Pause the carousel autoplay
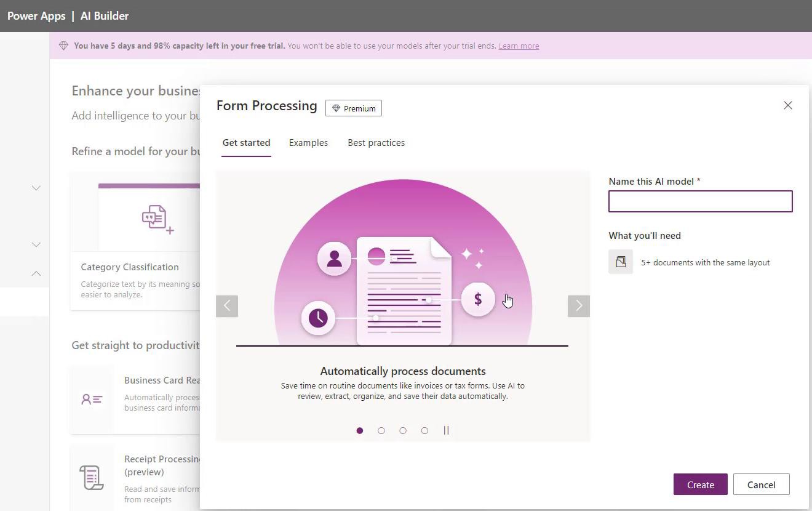 [x=446, y=430]
